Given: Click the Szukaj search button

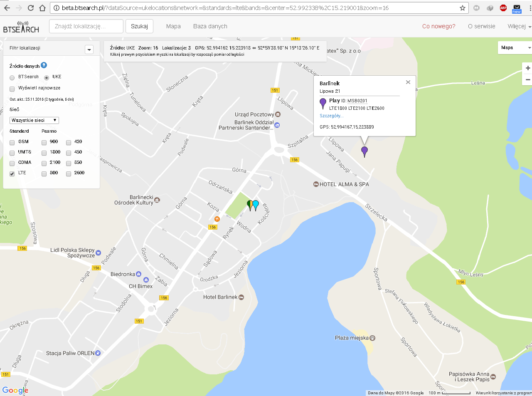Looking at the screenshot, I should point(139,26).
